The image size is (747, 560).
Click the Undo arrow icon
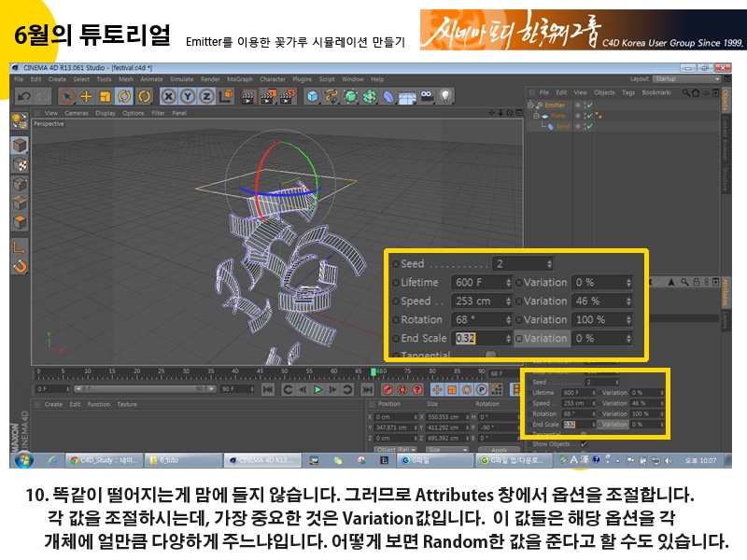(22, 96)
